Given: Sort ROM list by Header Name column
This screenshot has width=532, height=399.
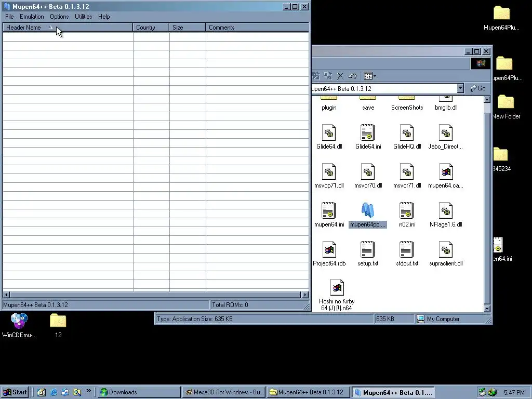Looking at the screenshot, I should click(x=68, y=28).
